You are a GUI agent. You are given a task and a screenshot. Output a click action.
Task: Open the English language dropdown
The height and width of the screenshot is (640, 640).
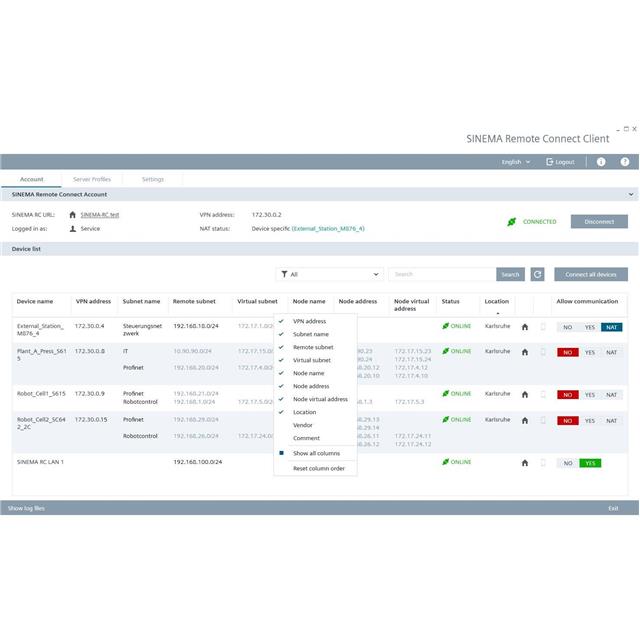point(516,162)
